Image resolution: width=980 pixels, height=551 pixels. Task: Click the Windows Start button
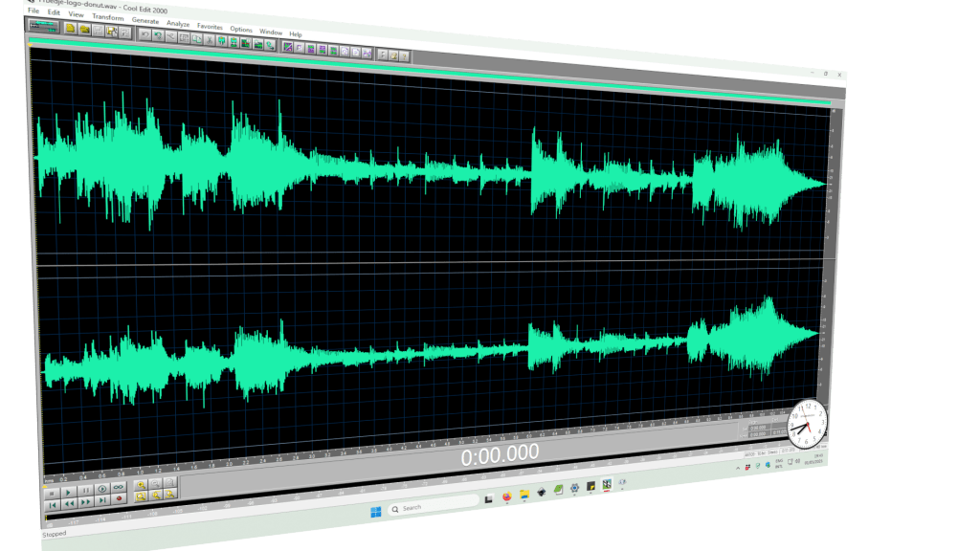click(x=375, y=509)
